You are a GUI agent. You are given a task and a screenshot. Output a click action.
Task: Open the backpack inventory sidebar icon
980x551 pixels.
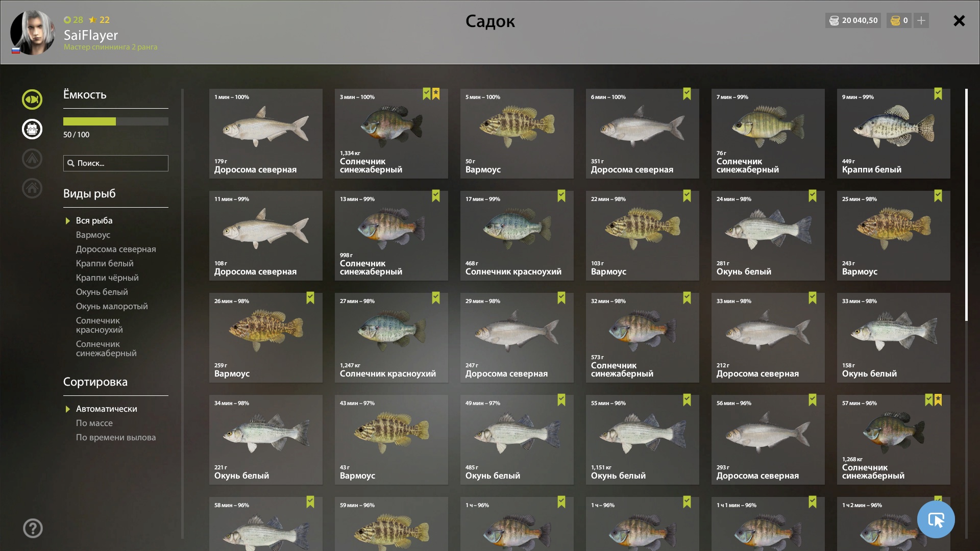[x=32, y=129]
